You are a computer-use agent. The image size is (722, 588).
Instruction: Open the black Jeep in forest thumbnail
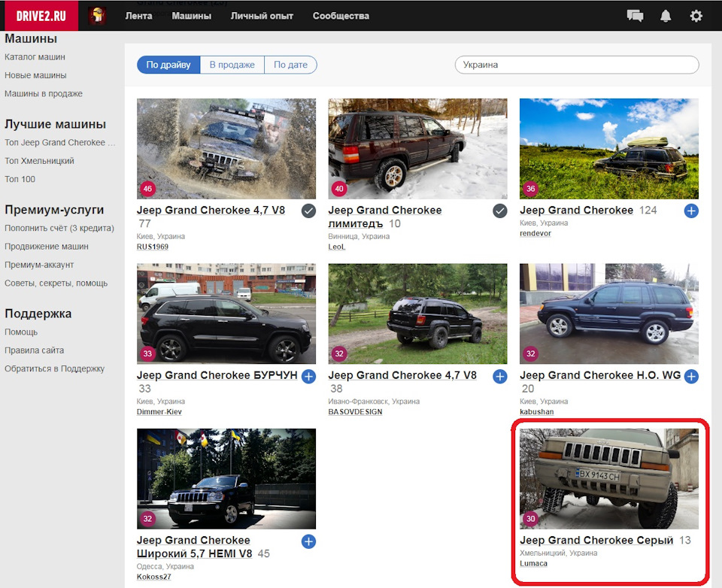point(417,314)
